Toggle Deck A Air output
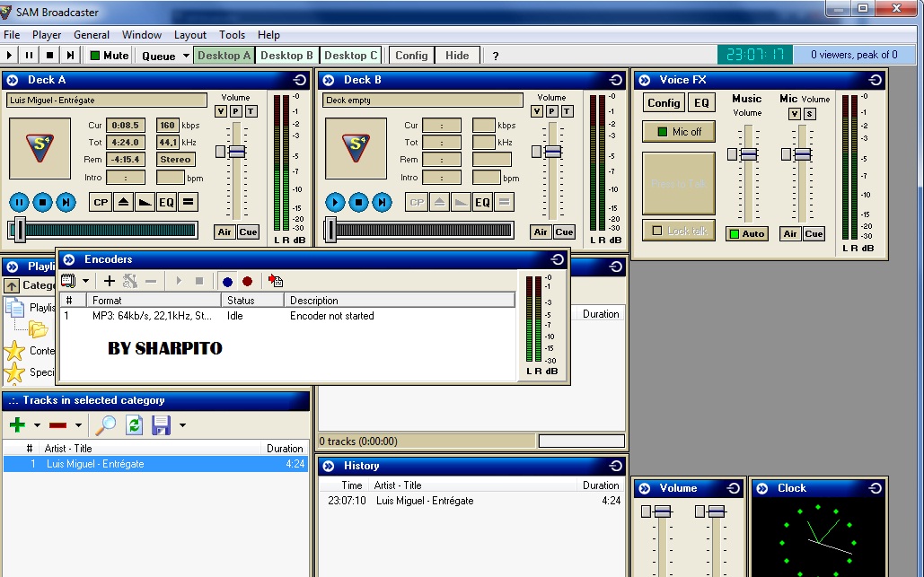The image size is (924, 577). (x=224, y=232)
